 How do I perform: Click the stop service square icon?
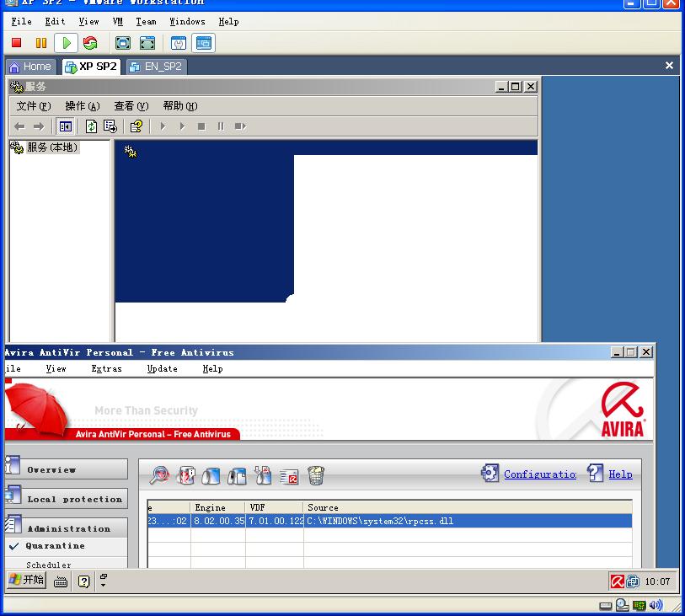pyautogui.click(x=201, y=126)
